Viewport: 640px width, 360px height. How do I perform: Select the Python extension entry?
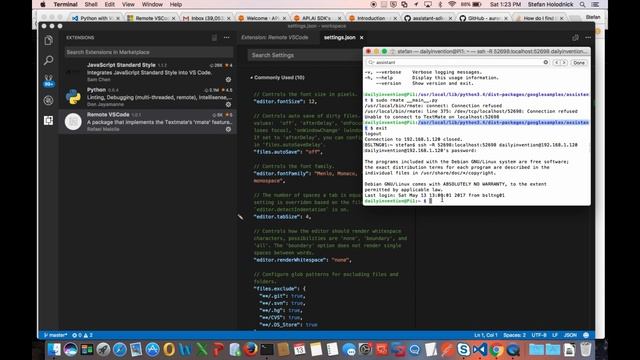147,97
